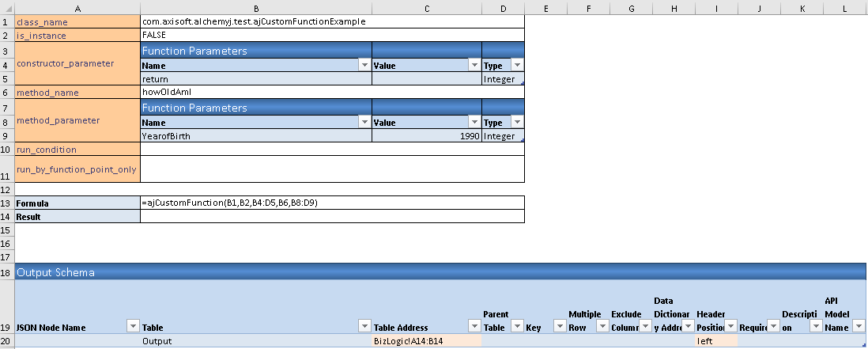Viewport: 868px width, 349px height.
Task: Select the class name value cell
Action: pos(332,21)
